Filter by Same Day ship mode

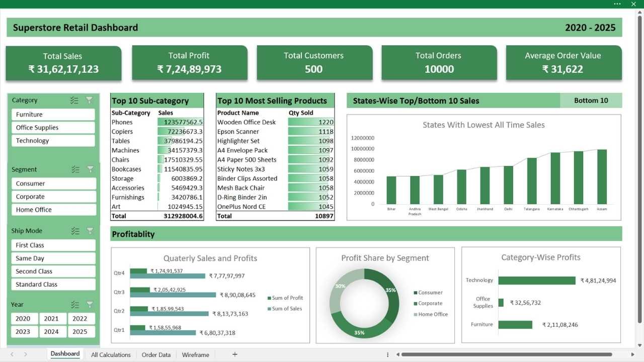(53, 258)
